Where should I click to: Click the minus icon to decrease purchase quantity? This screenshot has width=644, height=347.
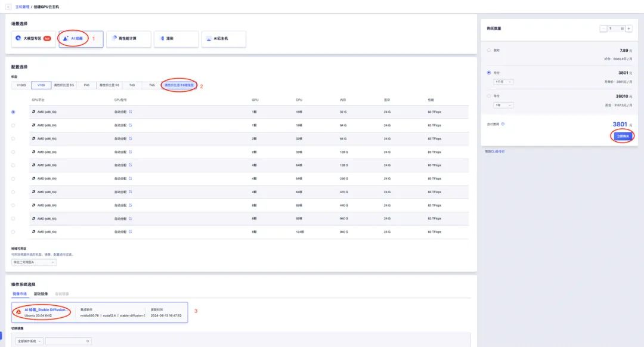[x=603, y=28]
